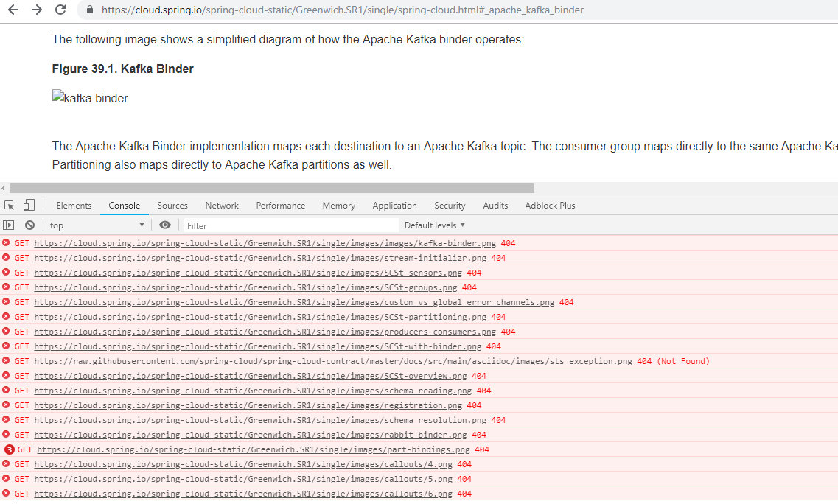Open the rabbit-binder.png request link
Viewport: 838px width, 504px height.
[251, 435]
